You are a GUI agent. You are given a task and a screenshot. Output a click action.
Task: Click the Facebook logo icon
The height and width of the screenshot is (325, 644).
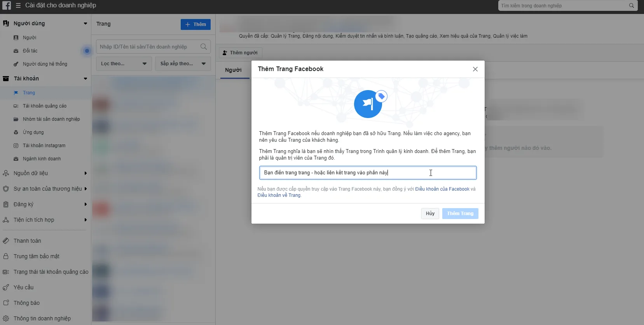pyautogui.click(x=7, y=5)
